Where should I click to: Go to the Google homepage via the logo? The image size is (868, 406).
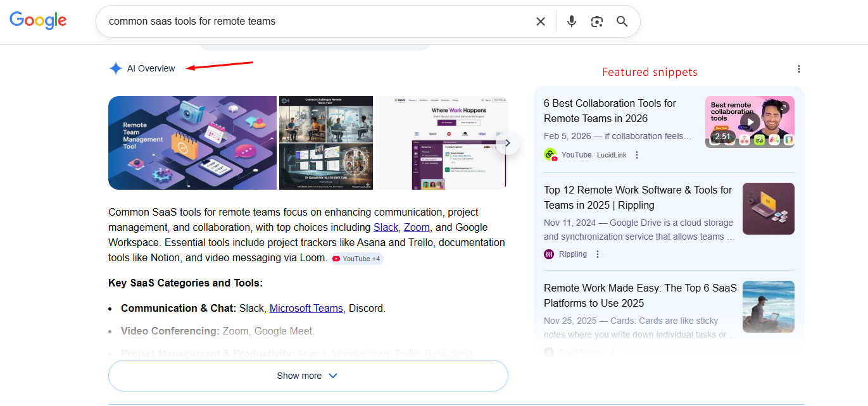(x=37, y=20)
